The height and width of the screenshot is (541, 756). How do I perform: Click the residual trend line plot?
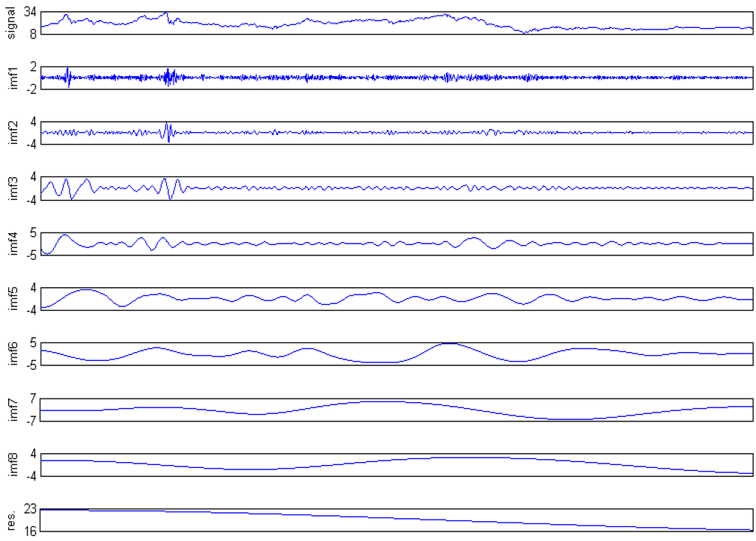(x=396, y=520)
